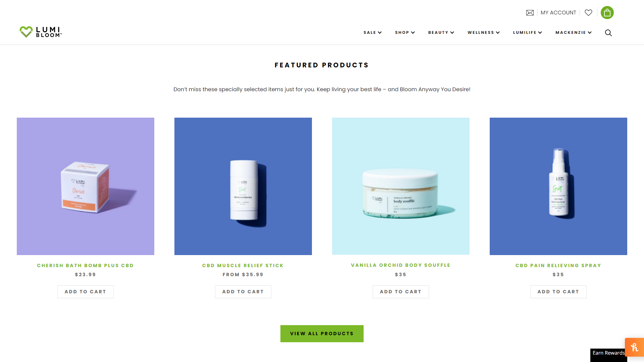Screen dimensions: 644x362
Task: Click View All Products button
Action: point(322,334)
